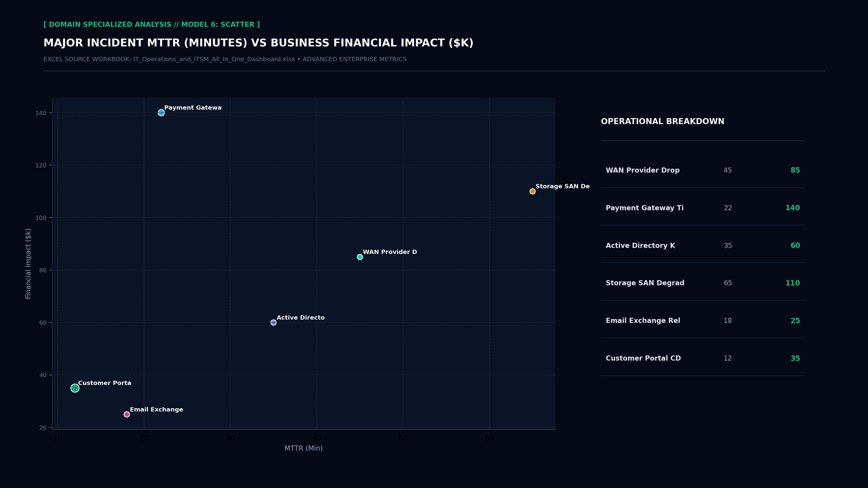Click 'Storage SAN De' chart label
This screenshot has width=868, height=488.
coord(562,186)
